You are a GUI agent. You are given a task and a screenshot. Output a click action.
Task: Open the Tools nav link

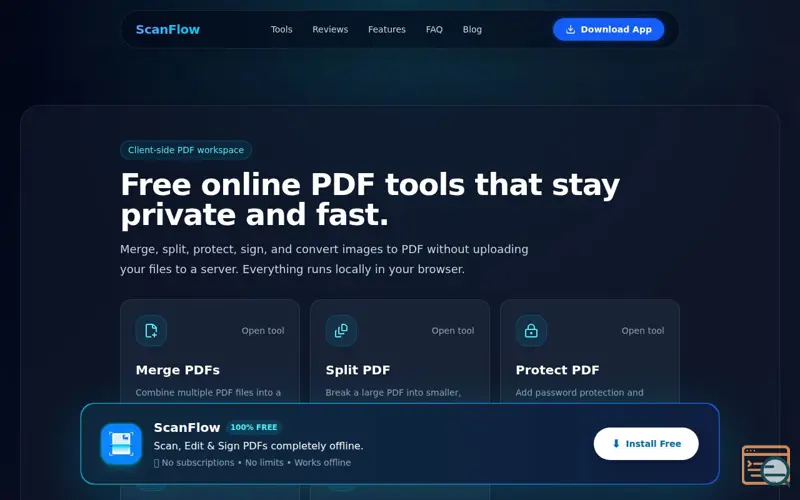pyautogui.click(x=281, y=30)
